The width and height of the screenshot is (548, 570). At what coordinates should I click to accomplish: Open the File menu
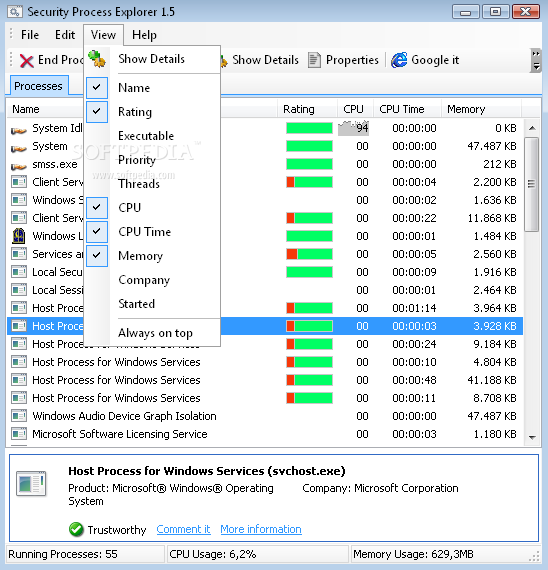[30, 35]
